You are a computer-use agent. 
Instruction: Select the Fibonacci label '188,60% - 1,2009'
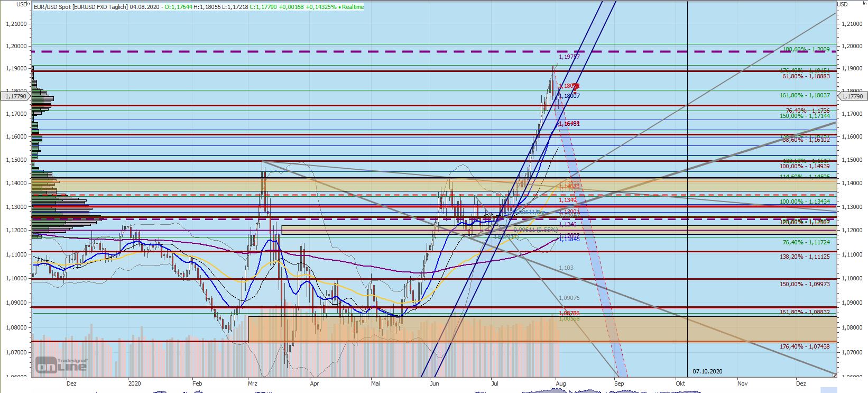click(x=806, y=49)
